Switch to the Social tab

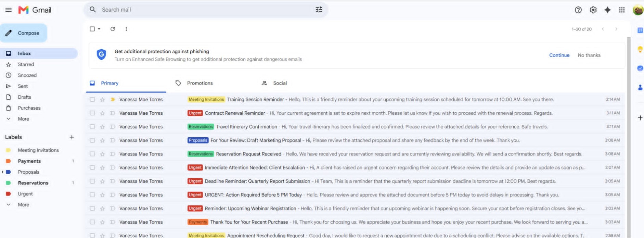pos(280,83)
